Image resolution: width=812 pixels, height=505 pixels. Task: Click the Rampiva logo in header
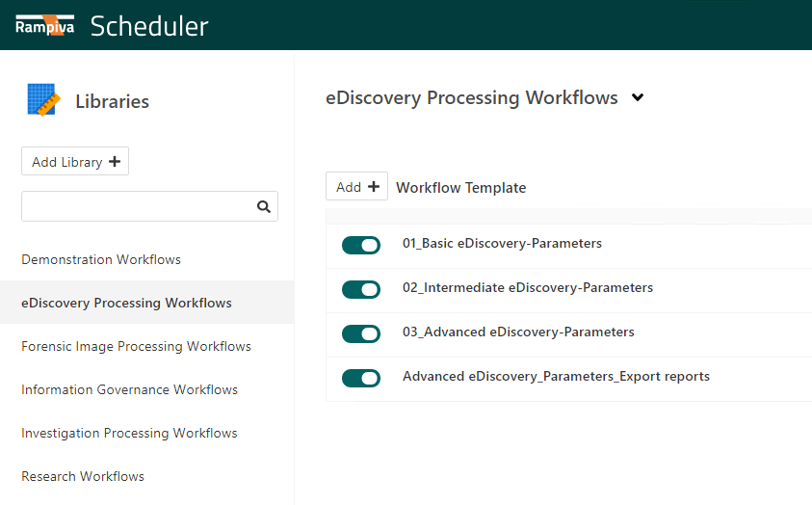point(44,25)
